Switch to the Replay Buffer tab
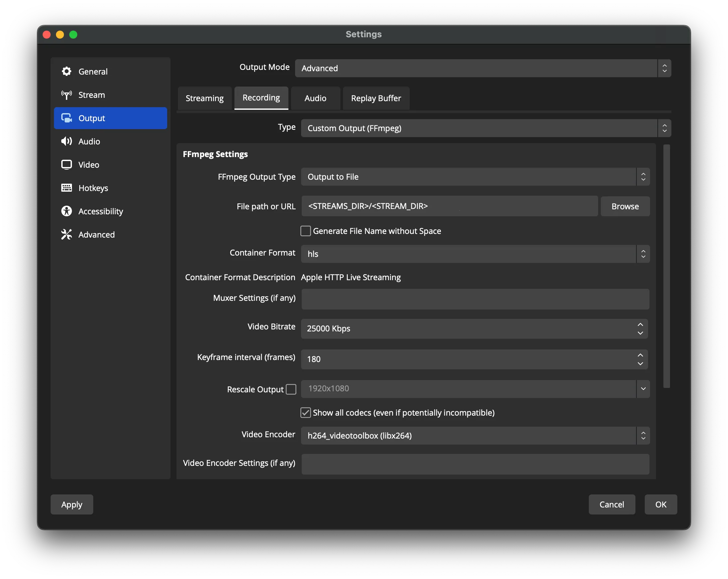Image resolution: width=728 pixels, height=579 pixels. click(x=376, y=97)
